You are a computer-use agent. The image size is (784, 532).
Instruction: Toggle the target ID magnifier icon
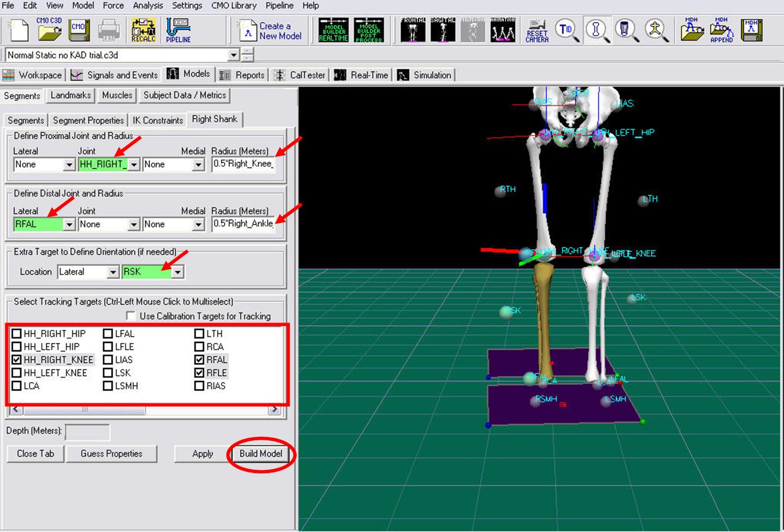(567, 31)
